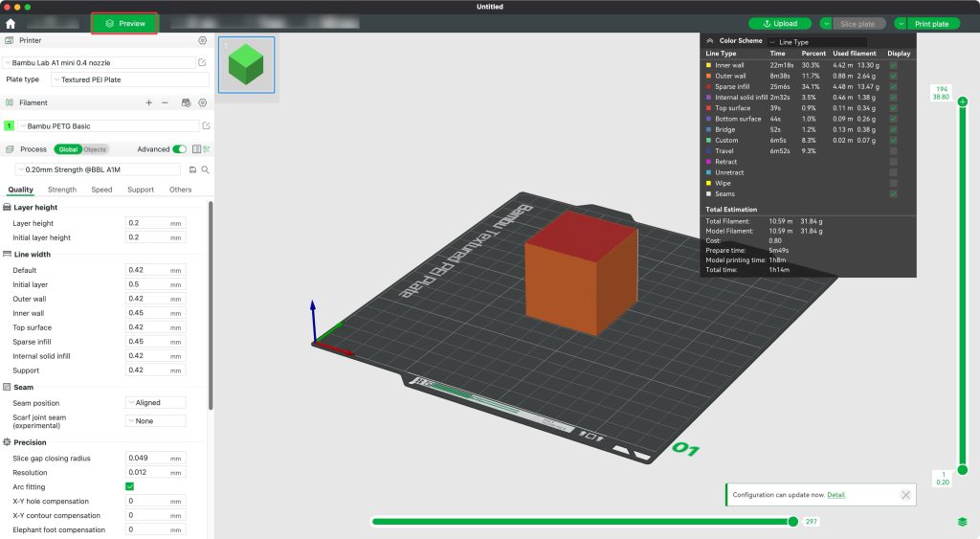Collapse the Color Scheme panel

click(709, 41)
